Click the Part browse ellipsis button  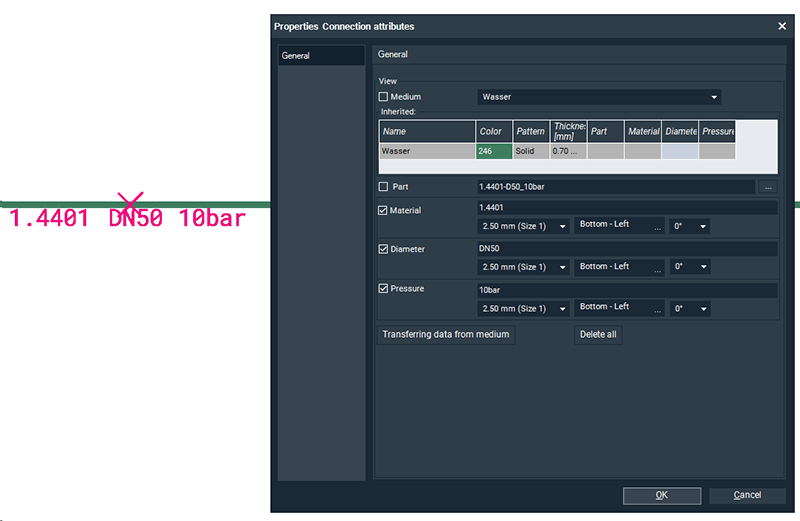[768, 187]
